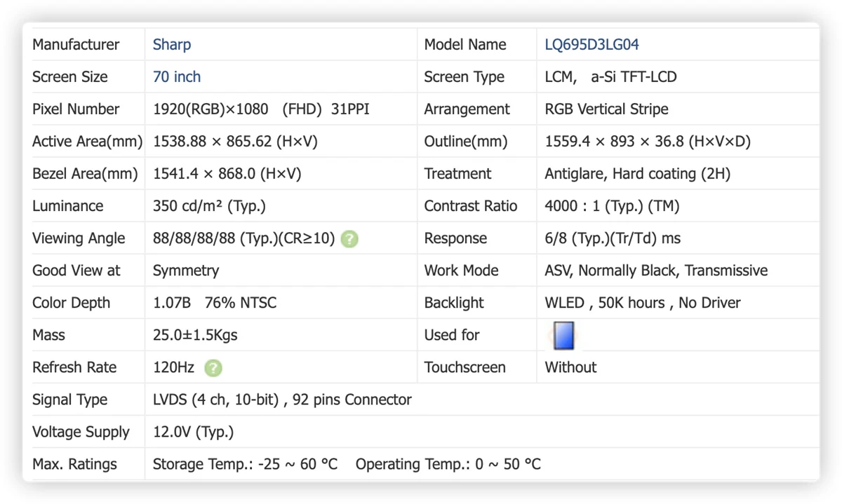
Task: Click the value 12.0V (Typ.)
Action: click(x=193, y=431)
